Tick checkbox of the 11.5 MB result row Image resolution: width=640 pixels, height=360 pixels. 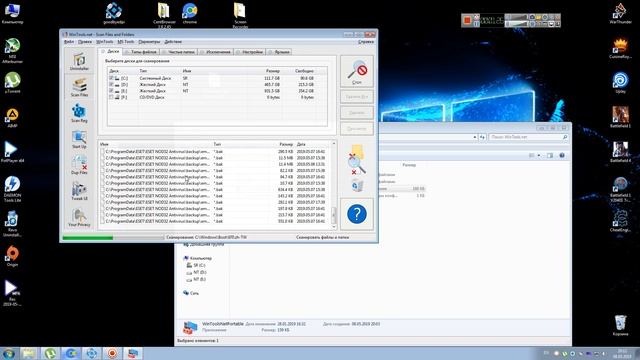tap(102, 158)
